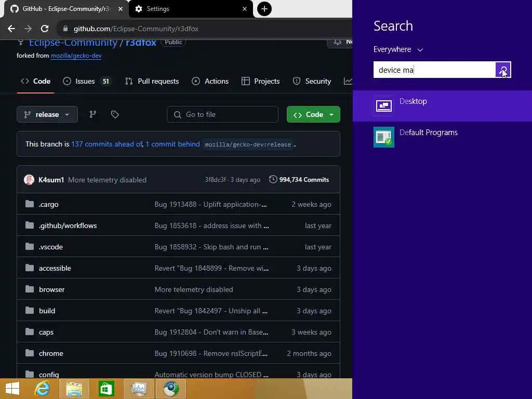Image resolution: width=532 pixels, height=399 pixels.
Task: Open the K4sum1 author link
Action: pyautogui.click(x=51, y=180)
